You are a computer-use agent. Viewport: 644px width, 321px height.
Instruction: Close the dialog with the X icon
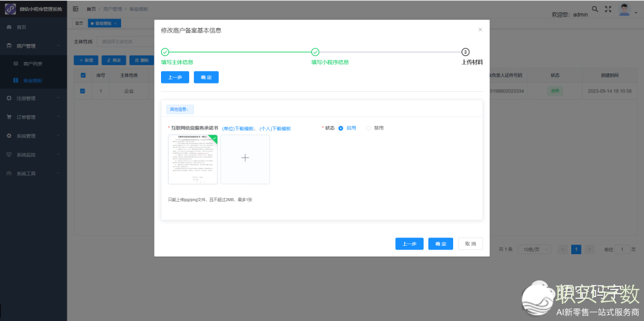tap(480, 30)
